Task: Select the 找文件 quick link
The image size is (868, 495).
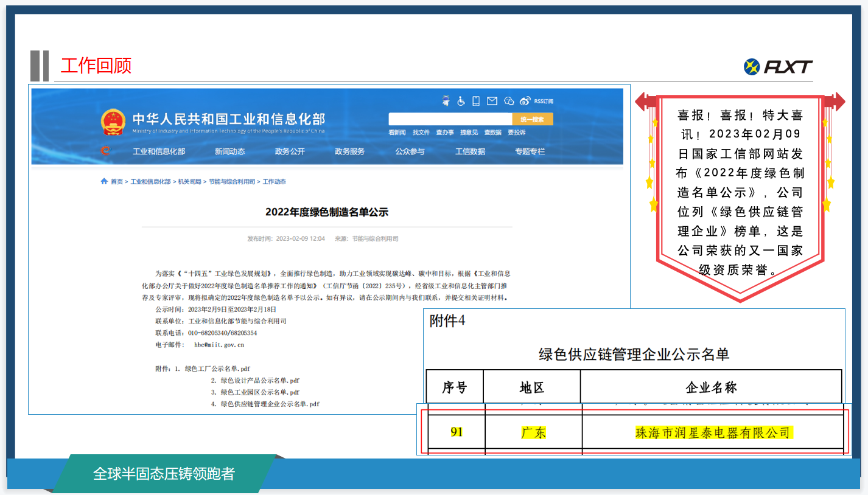Action: tap(421, 133)
